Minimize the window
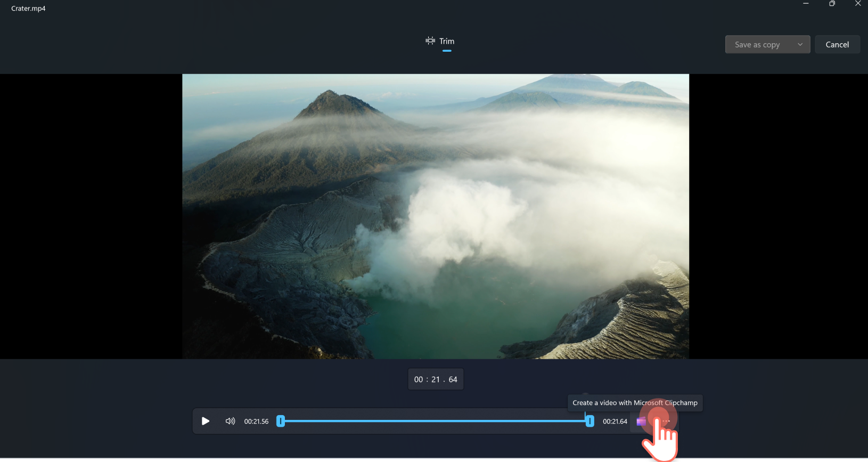 click(x=806, y=4)
